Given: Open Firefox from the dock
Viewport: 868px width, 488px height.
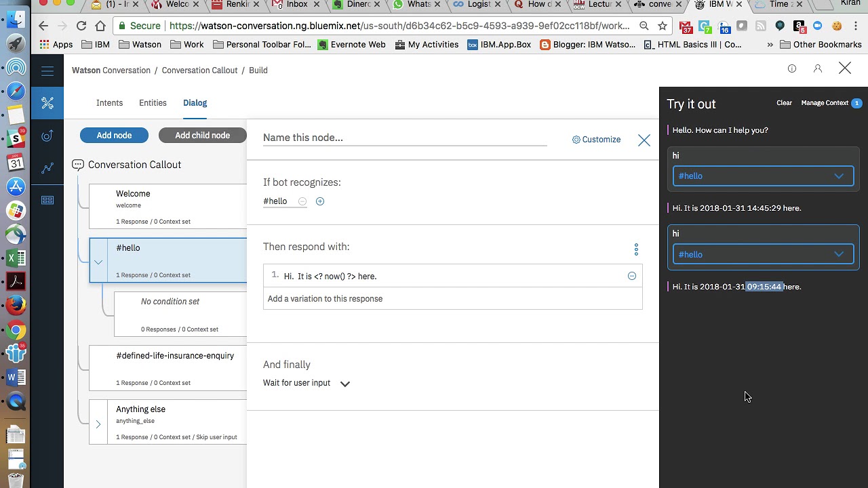Looking at the screenshot, I should 16,305.
